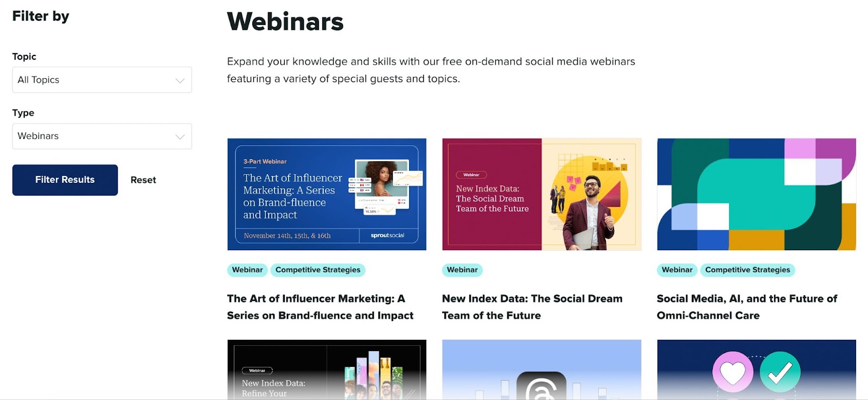This screenshot has height=400, width=868.
Task: Open 'New Index Data: The Social Dream Team' title
Action: 532,307
